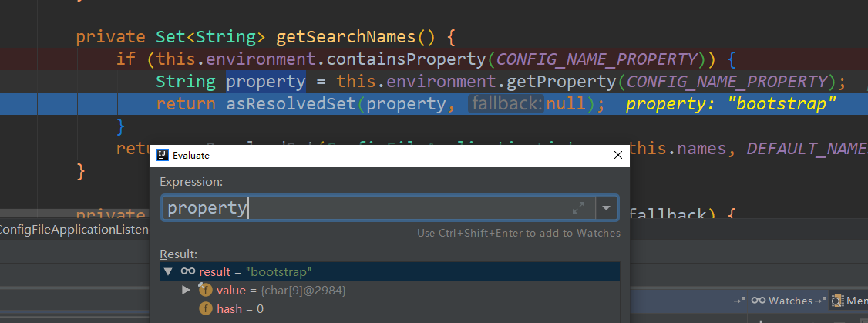Click the field icon next to hash

click(x=205, y=308)
